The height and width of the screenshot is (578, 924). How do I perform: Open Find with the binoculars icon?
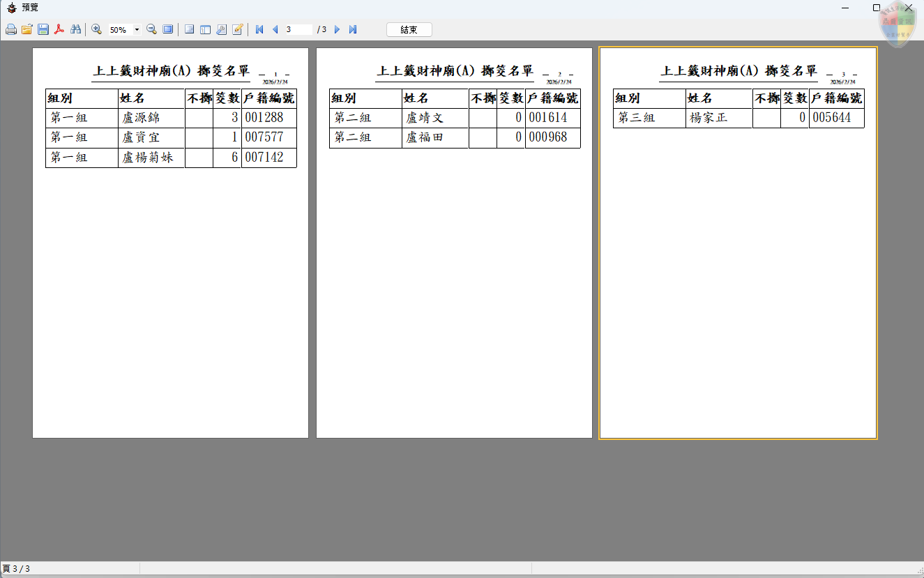click(76, 29)
